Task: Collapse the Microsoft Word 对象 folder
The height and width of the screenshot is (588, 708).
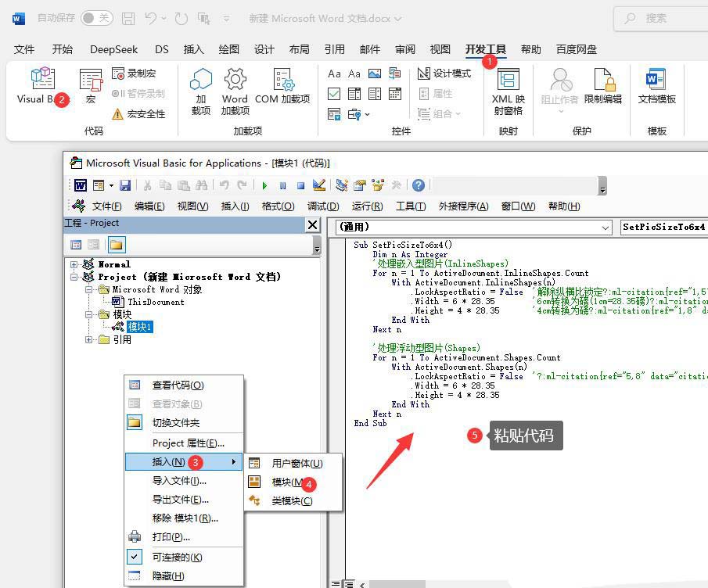Action: click(88, 289)
